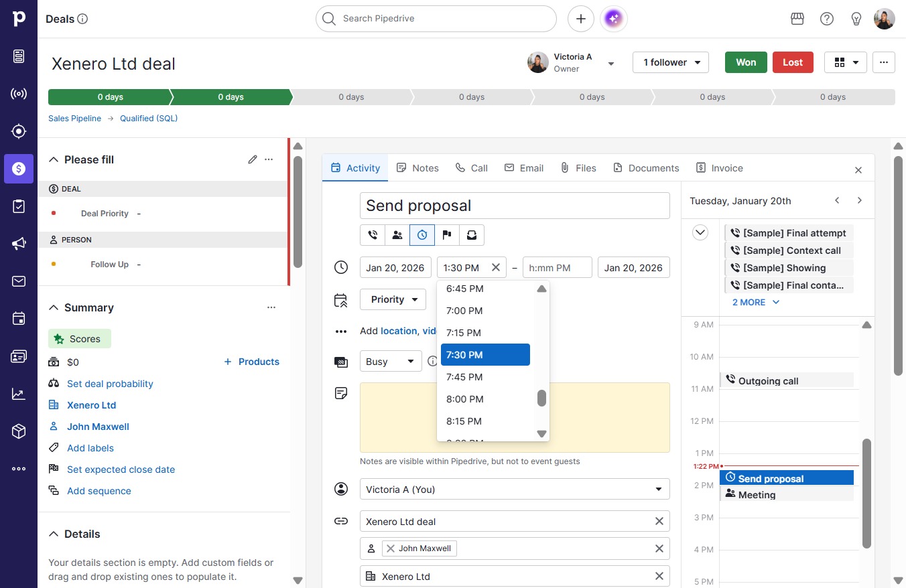Click the info icon next to Busy
This screenshot has height=588, width=906.
433,361
